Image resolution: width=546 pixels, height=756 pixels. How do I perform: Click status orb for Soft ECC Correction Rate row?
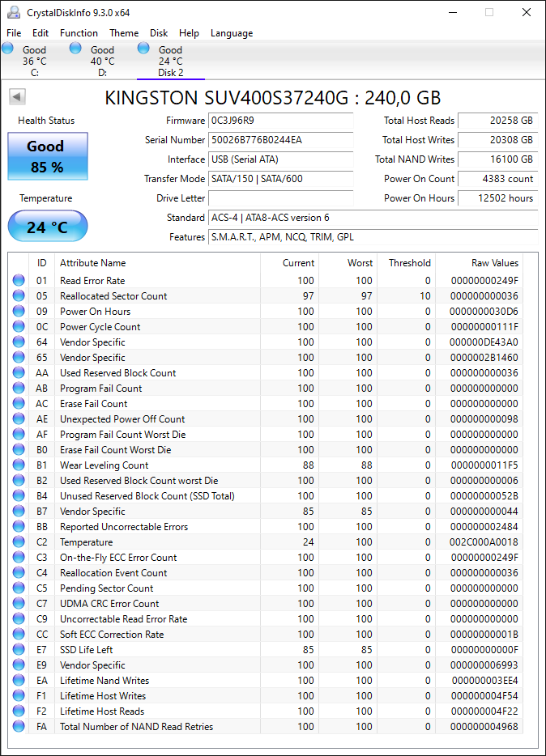[x=19, y=634]
